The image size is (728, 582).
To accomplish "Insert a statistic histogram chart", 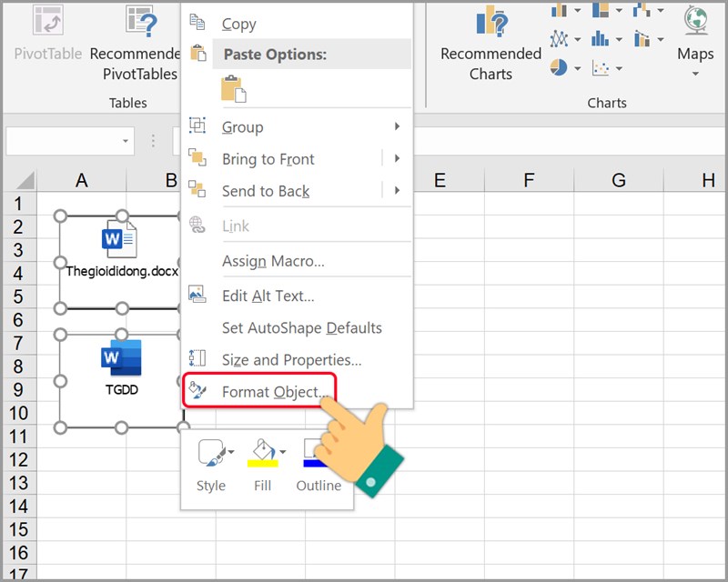I will 601,39.
